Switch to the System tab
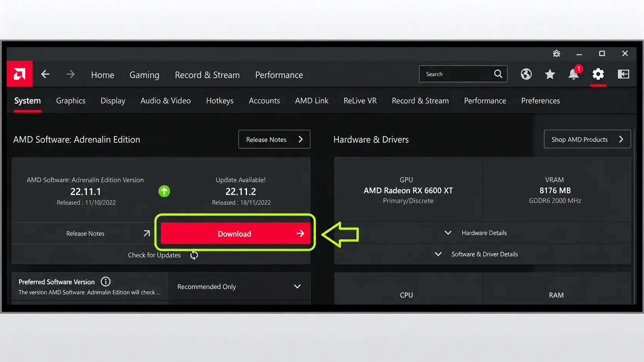The image size is (644, 362). (x=27, y=101)
